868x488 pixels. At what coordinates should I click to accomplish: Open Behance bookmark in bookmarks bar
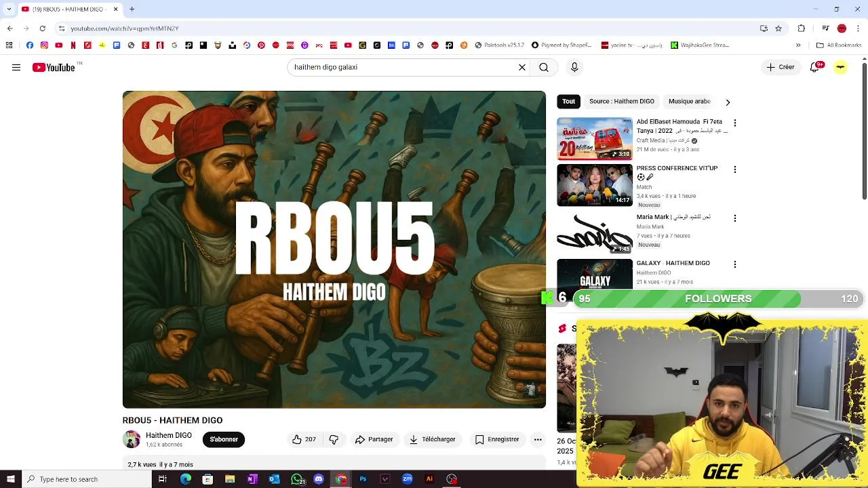(391, 45)
